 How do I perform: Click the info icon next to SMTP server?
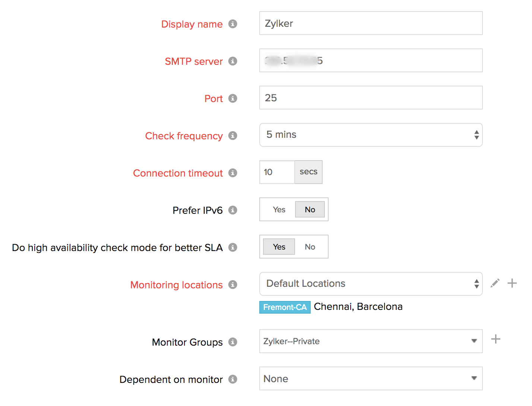(233, 61)
